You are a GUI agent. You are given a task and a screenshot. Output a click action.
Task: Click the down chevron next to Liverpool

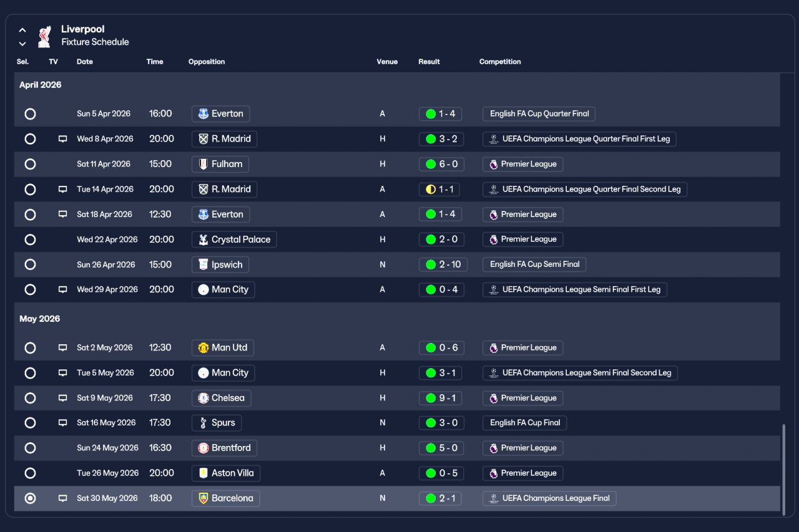pyautogui.click(x=22, y=44)
